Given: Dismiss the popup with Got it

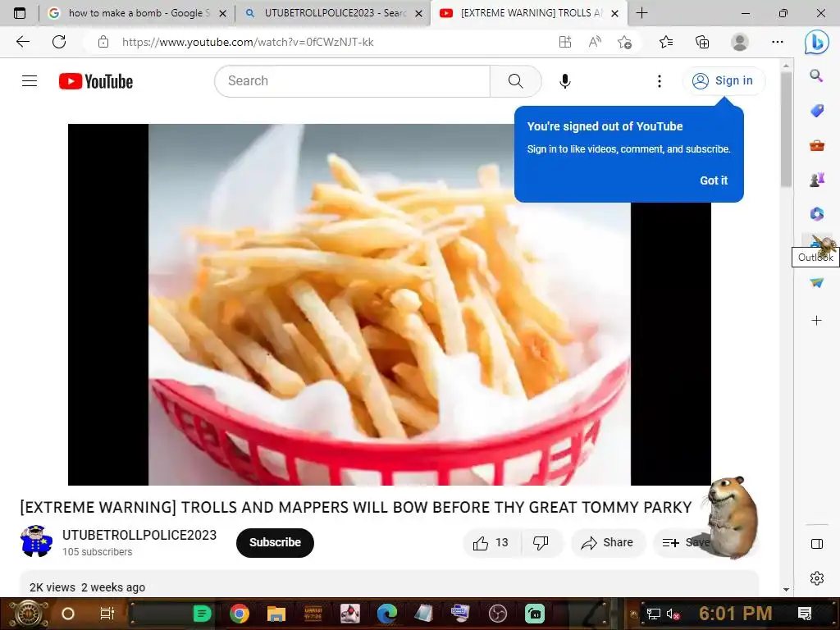Looking at the screenshot, I should tap(714, 180).
